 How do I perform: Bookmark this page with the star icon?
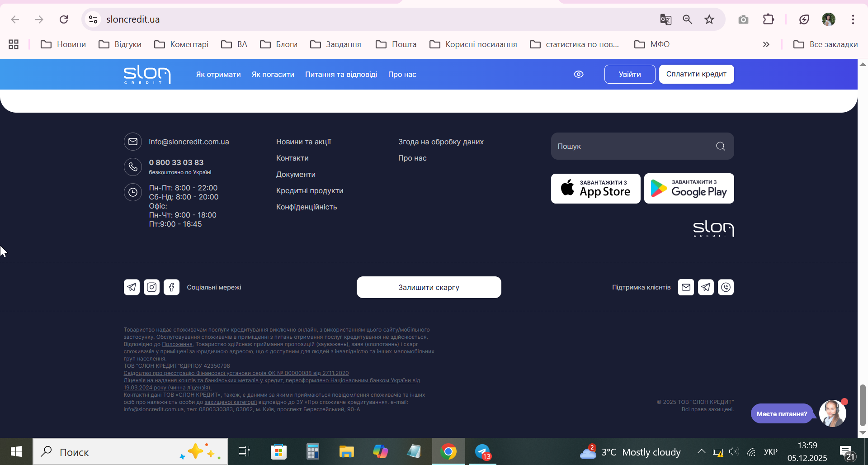click(x=709, y=19)
